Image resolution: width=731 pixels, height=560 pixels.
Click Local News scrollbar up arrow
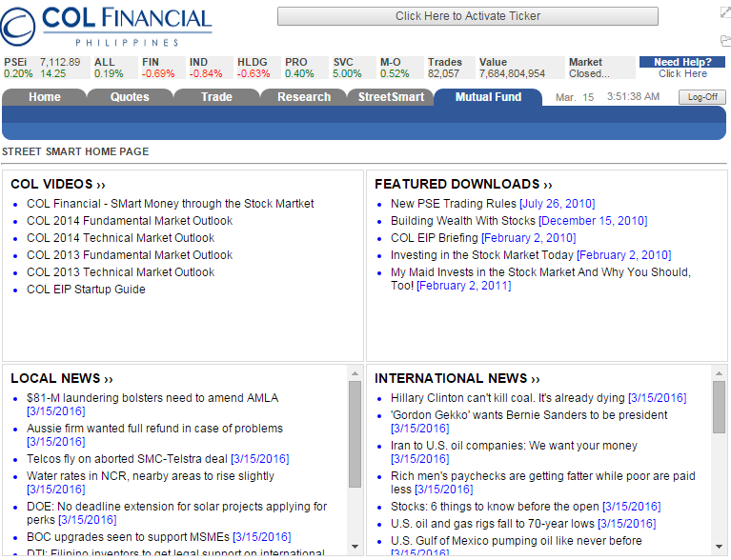point(355,373)
